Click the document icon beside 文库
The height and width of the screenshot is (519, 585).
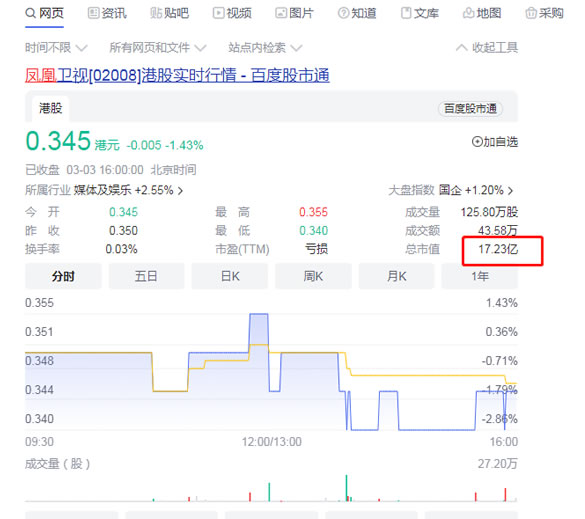click(406, 14)
